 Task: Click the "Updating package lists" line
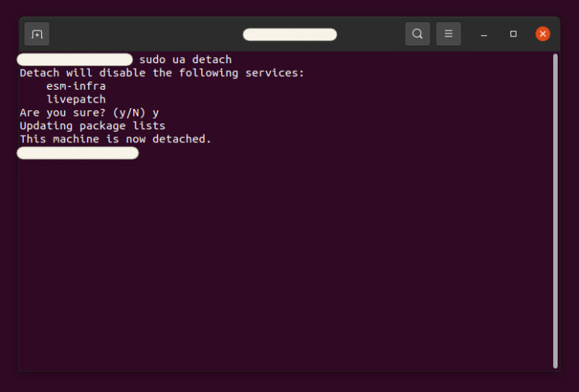(92, 126)
